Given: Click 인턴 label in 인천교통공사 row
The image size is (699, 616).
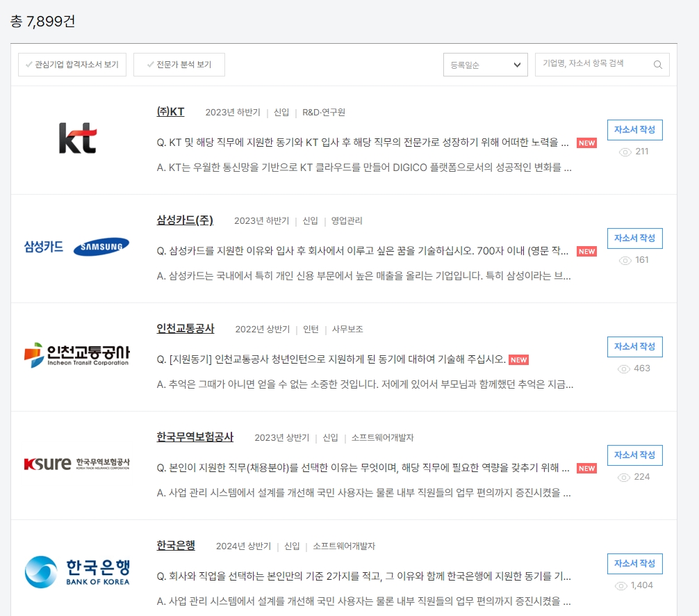Looking at the screenshot, I should coord(311,329).
